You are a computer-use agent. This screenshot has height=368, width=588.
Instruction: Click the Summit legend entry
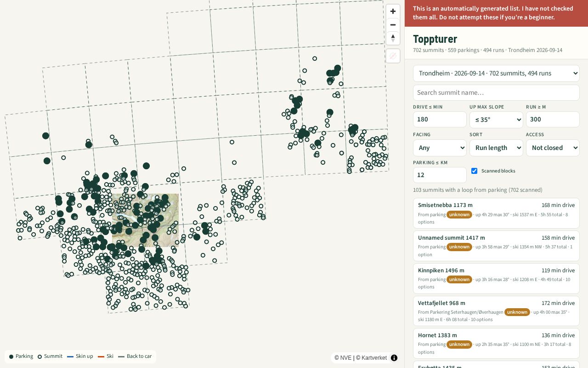point(50,356)
